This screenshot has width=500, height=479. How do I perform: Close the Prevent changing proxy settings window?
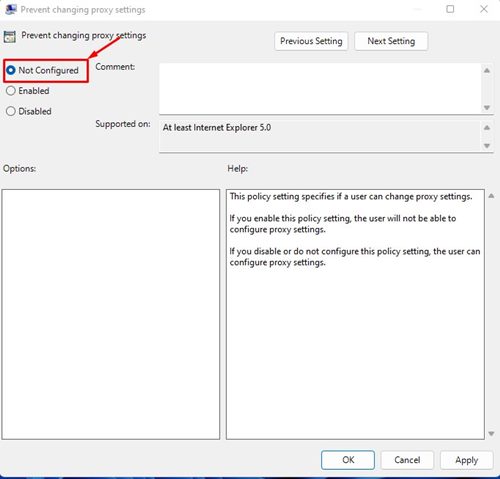(484, 9)
